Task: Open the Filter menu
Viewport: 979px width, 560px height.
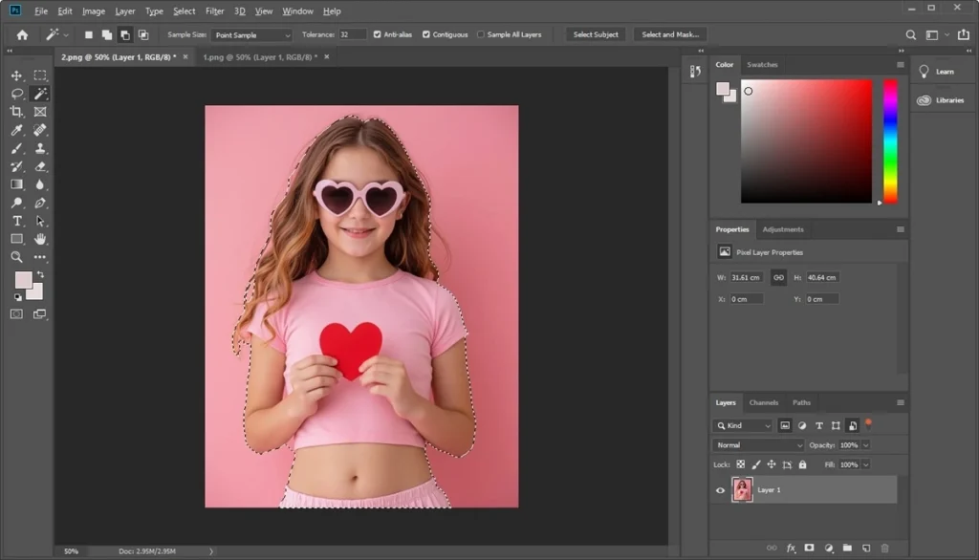Action: click(215, 11)
